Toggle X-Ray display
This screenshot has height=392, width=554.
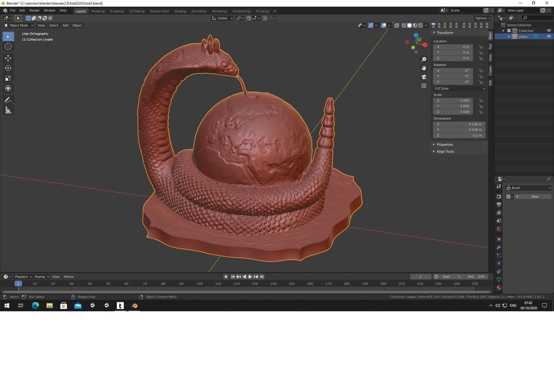[397, 25]
